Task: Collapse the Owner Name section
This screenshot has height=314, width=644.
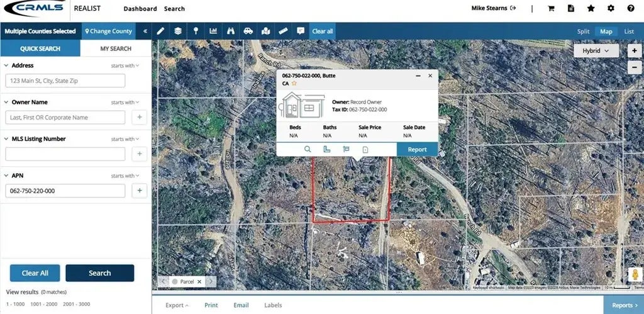Action: click(x=6, y=102)
